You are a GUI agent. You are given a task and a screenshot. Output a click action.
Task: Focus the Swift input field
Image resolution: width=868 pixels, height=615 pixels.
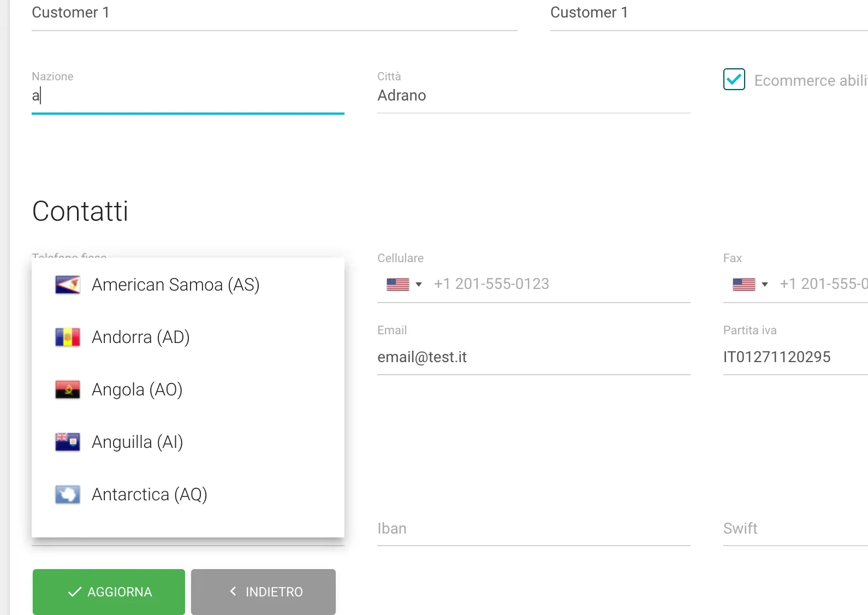[x=795, y=529]
